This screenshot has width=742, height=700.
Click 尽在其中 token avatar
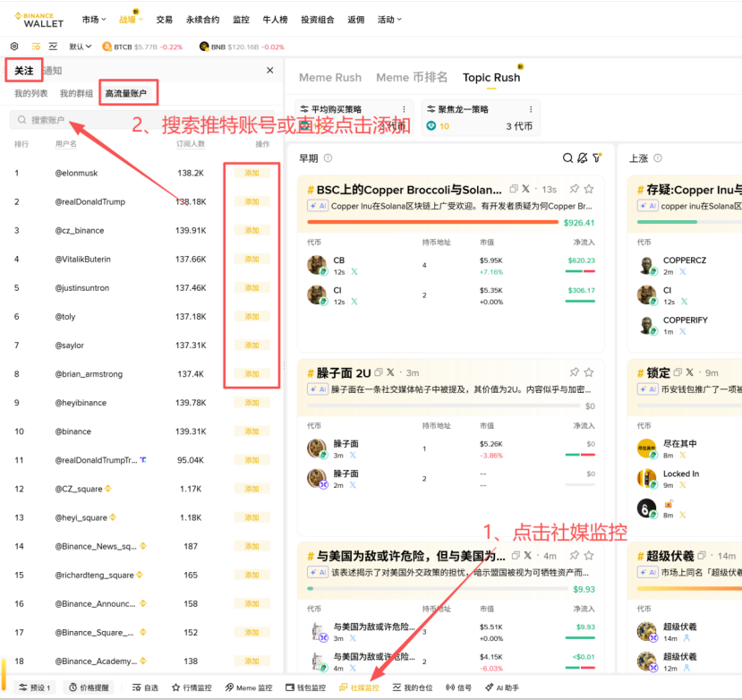[x=646, y=448]
